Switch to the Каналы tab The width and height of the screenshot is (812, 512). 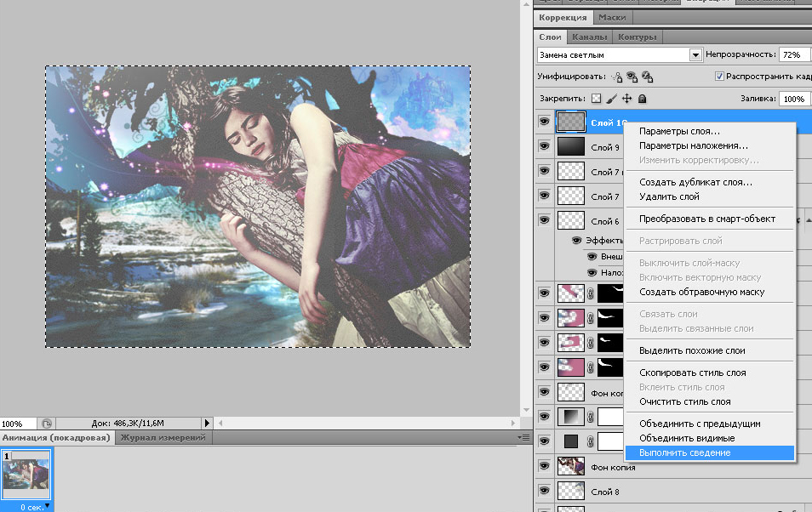point(589,37)
